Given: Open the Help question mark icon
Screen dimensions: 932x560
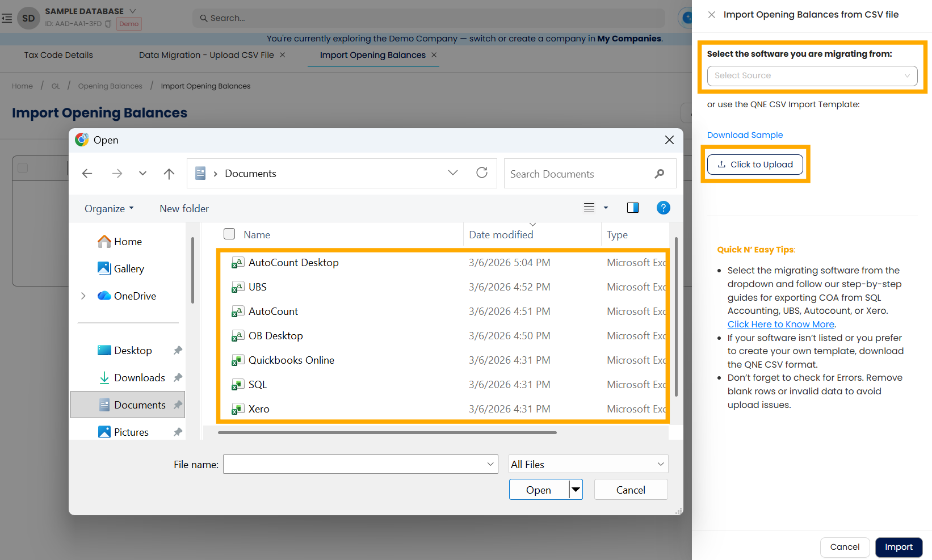Looking at the screenshot, I should coord(663,208).
